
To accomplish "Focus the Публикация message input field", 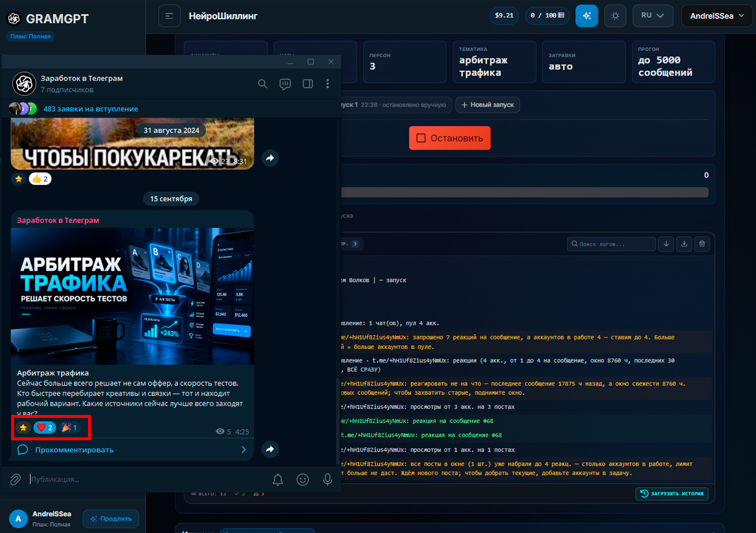I will [148, 479].
